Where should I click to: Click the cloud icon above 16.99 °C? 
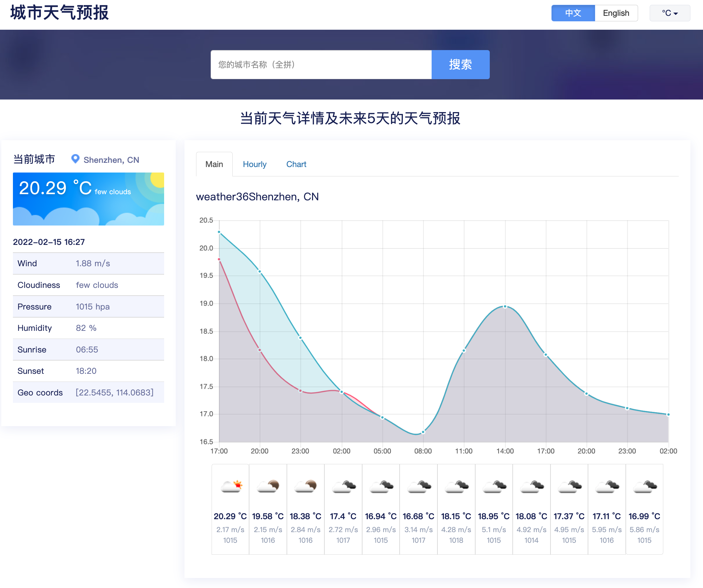645,486
